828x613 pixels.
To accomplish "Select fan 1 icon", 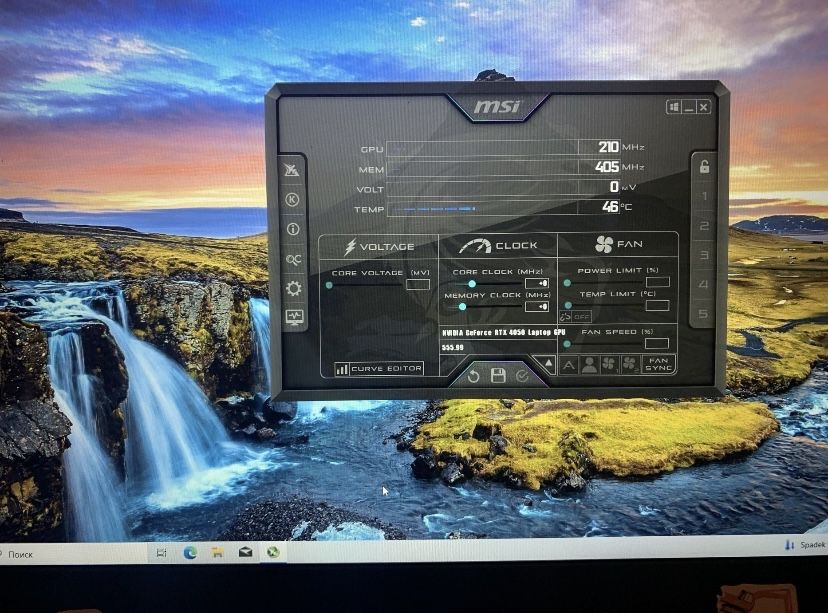I will [x=609, y=364].
